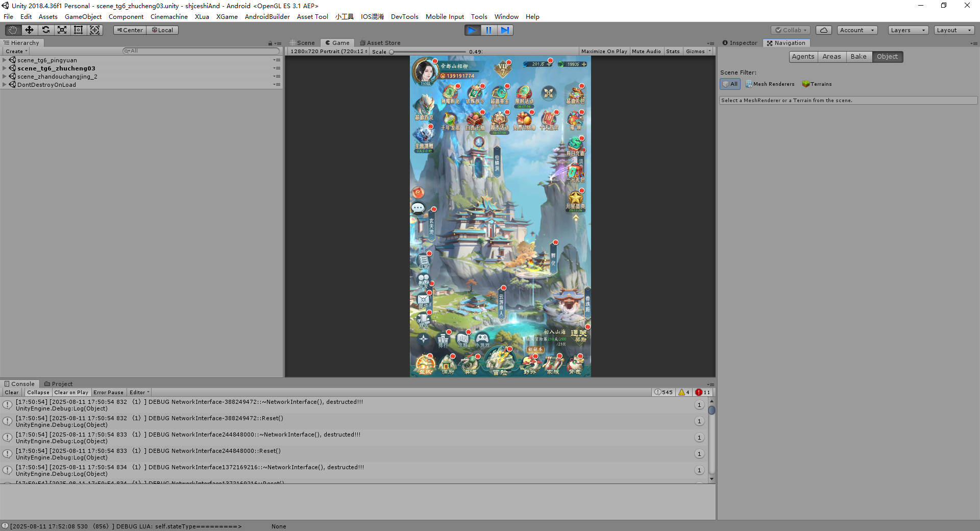Open the Account dropdown
980x531 pixels.
[857, 30]
